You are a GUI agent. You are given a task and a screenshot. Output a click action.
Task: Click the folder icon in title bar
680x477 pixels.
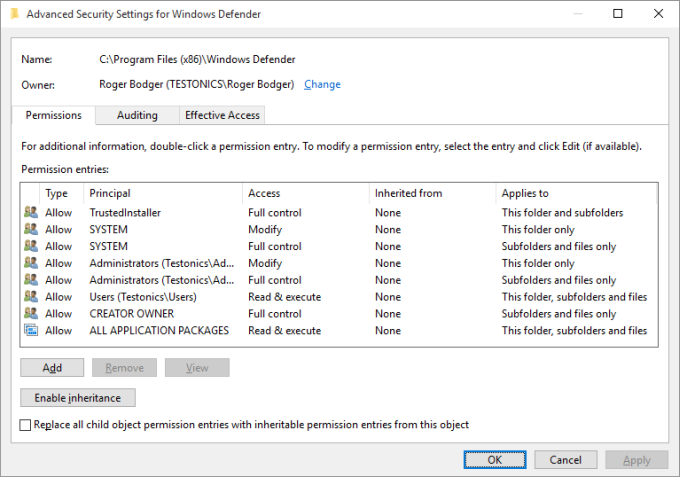point(11,14)
